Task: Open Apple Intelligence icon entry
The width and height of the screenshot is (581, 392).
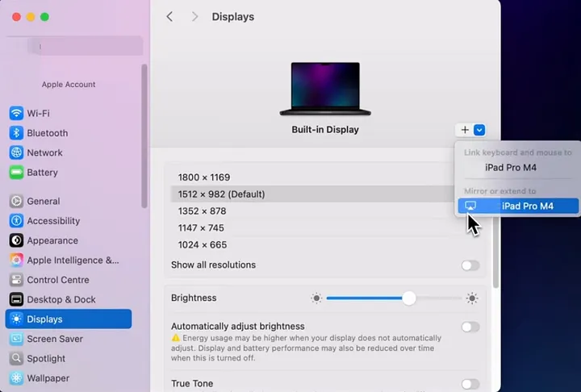Action: click(x=16, y=260)
